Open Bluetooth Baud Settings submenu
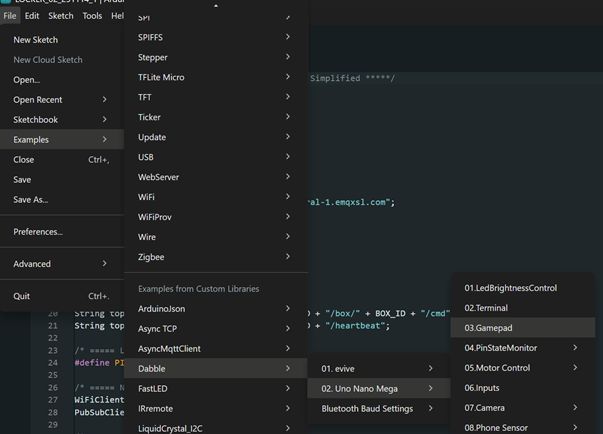 [379, 409]
